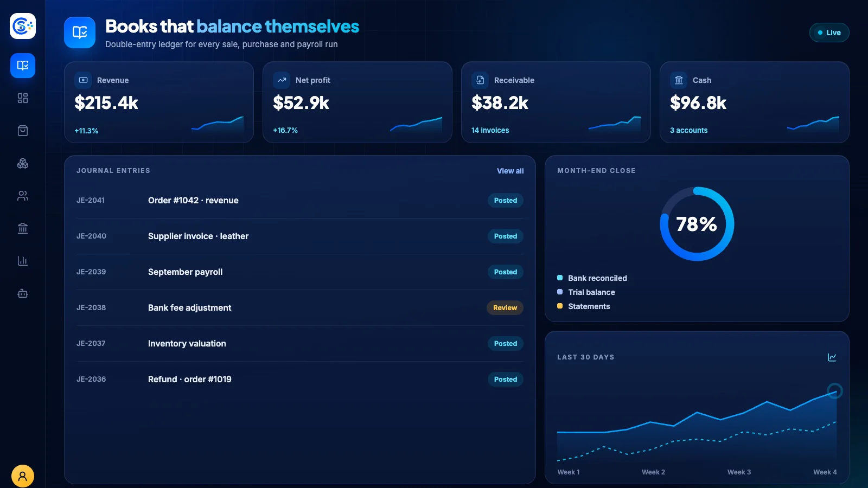Open View all journal entries
The height and width of the screenshot is (488, 868).
click(510, 171)
